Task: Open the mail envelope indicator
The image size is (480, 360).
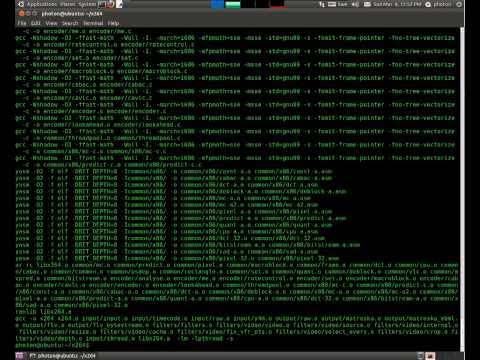Action: click(x=367, y=4)
